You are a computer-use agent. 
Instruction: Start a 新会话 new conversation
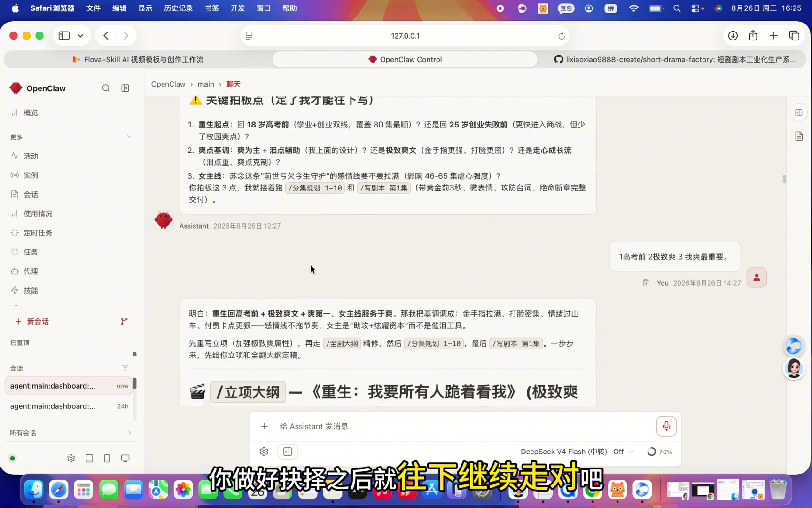point(32,321)
